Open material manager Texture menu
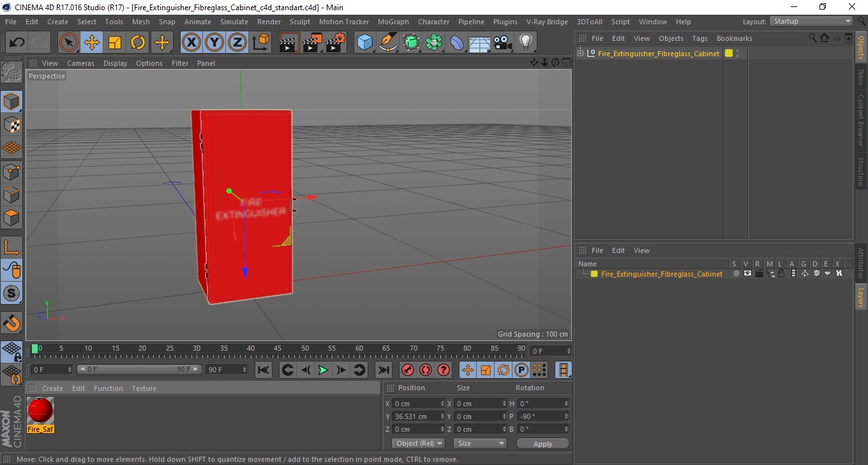The height and width of the screenshot is (465, 868). tap(144, 388)
